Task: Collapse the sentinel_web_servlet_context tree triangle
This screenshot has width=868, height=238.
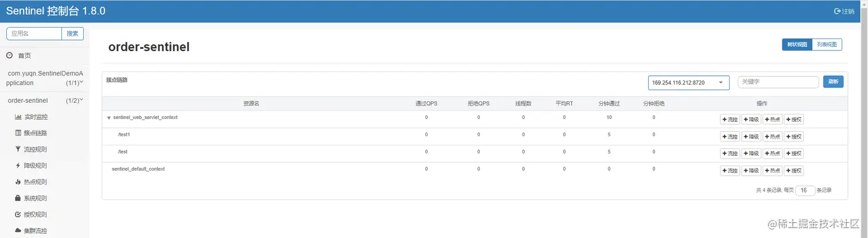Action: pyautogui.click(x=108, y=117)
